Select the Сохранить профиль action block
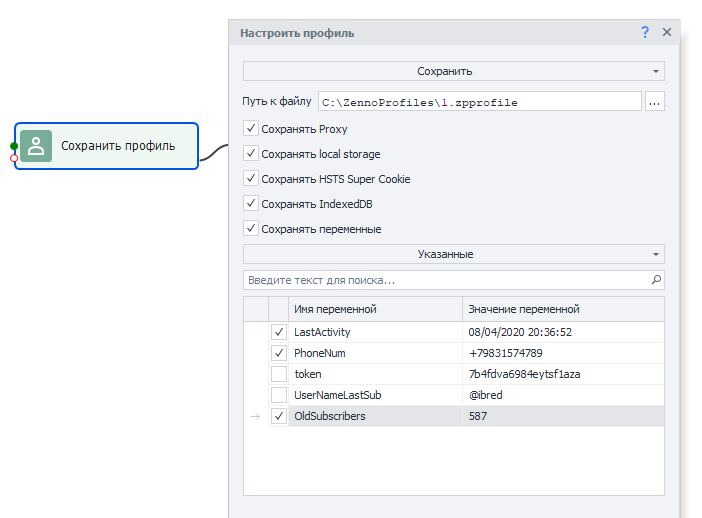 pyautogui.click(x=117, y=146)
